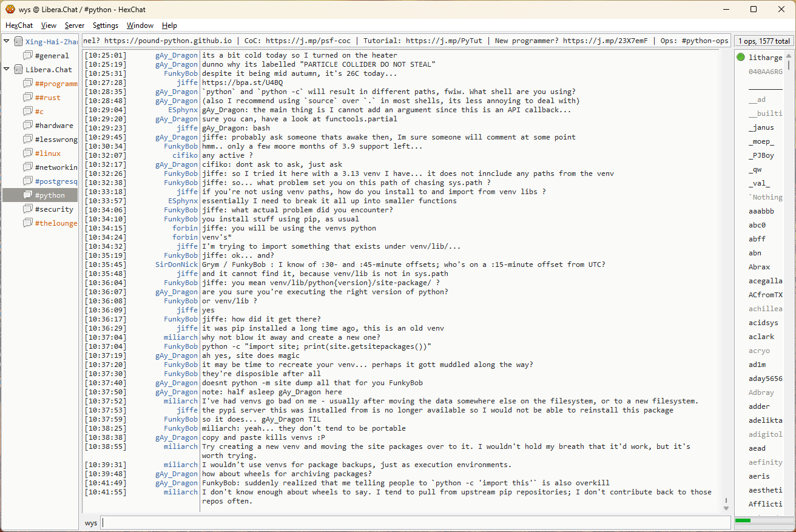Click the message input box
The height and width of the screenshot is (532, 796).
coord(415,522)
